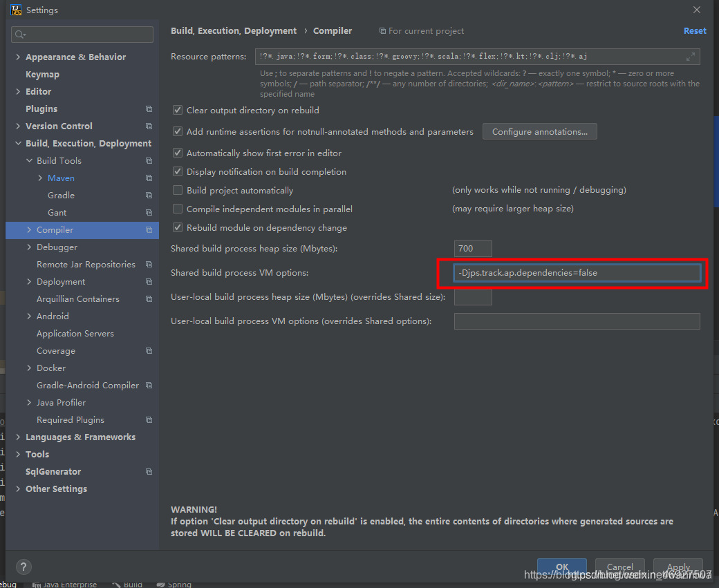The image size is (719, 588).
Task: Click the Apply button
Action: click(x=678, y=567)
